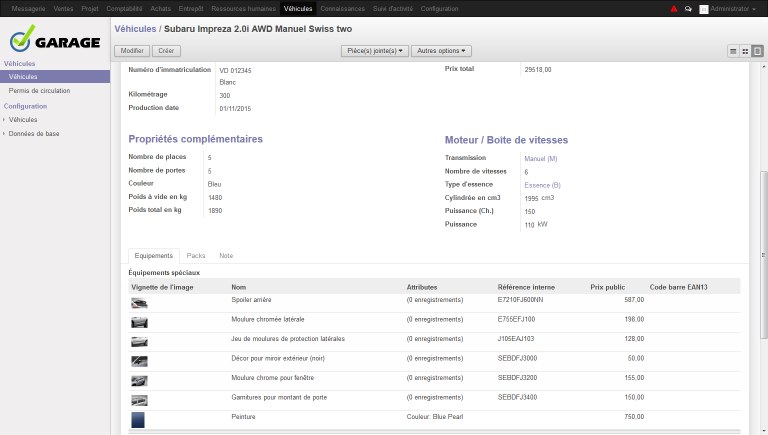Open the Spoiler arrière thumbnail image
Viewport: 768px width, 435px height.
pyautogui.click(x=139, y=301)
